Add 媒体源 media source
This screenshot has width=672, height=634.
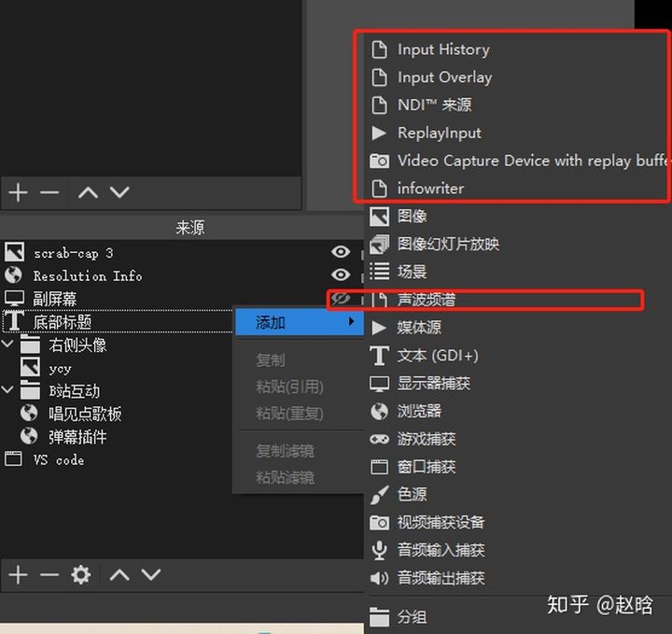coord(518,328)
